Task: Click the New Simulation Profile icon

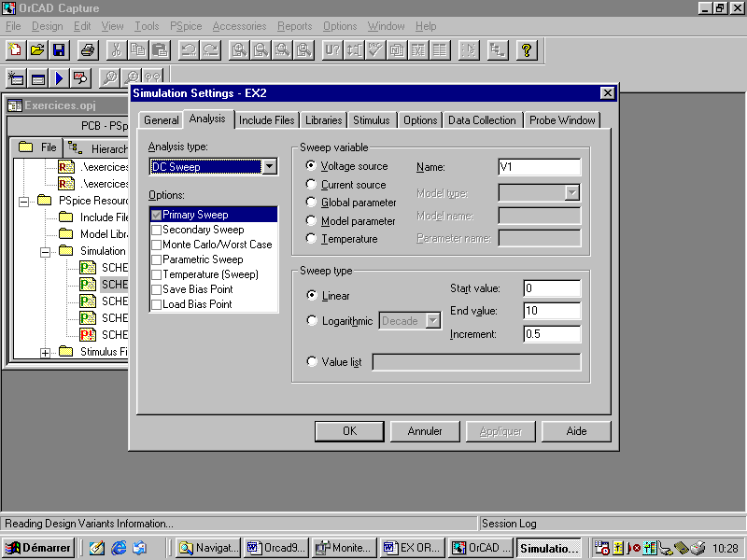Action: (16, 78)
